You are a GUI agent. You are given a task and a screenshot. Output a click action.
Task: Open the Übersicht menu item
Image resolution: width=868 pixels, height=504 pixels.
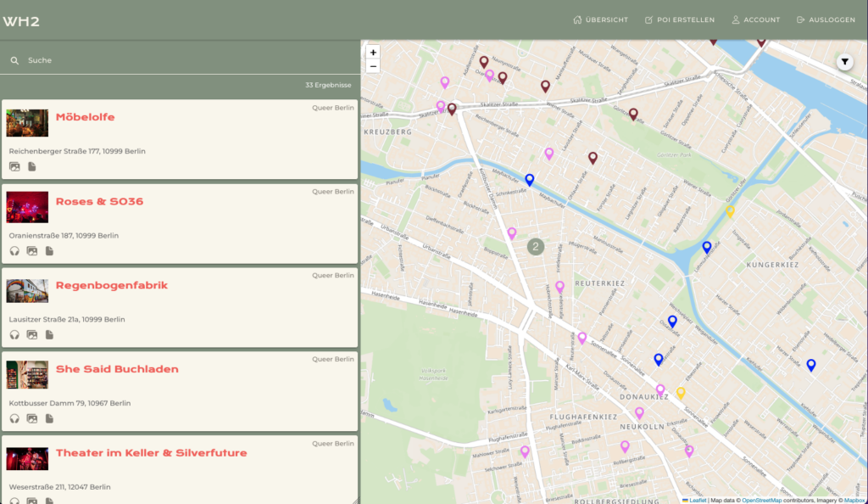[601, 20]
